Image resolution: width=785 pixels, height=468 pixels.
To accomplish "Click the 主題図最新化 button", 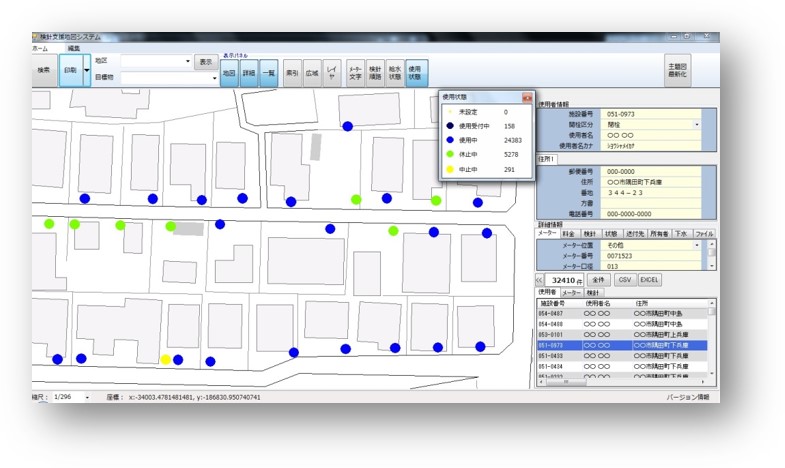I will pyautogui.click(x=677, y=71).
